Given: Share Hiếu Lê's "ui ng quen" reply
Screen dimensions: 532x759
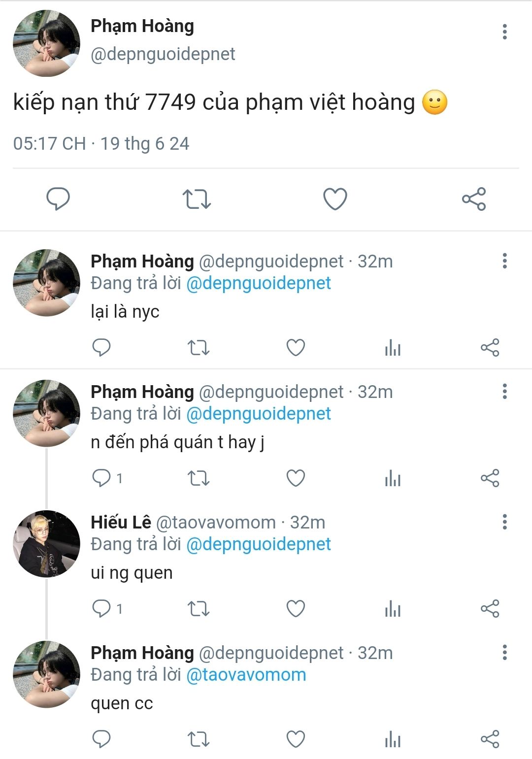Looking at the screenshot, I should click(490, 609).
